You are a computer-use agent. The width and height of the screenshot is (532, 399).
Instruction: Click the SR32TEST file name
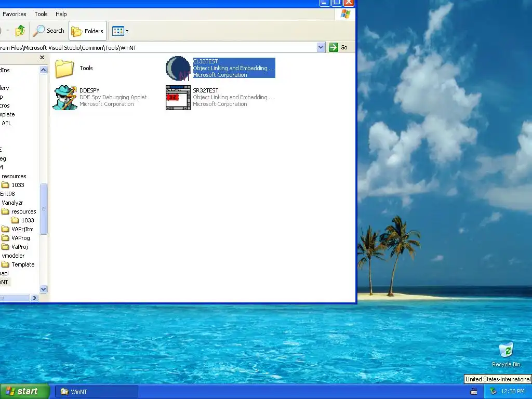click(206, 90)
